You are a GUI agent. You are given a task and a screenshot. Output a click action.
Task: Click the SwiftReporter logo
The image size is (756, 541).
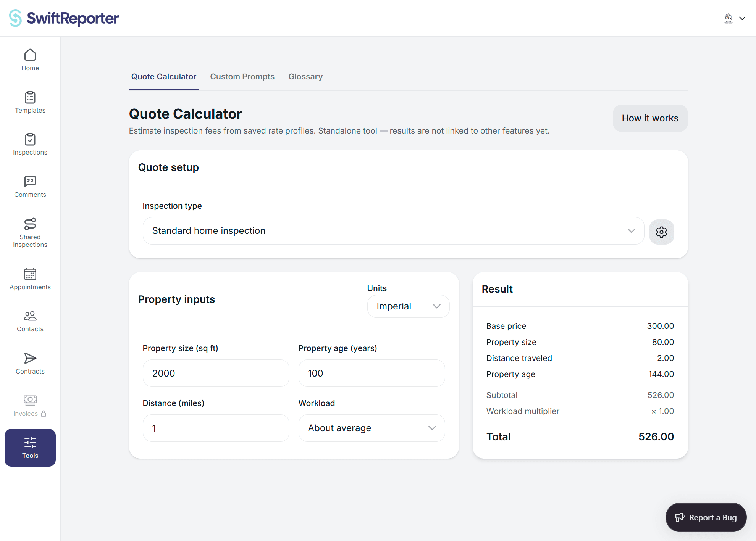pyautogui.click(x=64, y=18)
